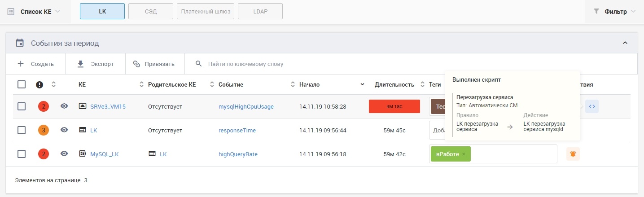
Task: Click the red 4м 18с duration bar
Action: tap(394, 107)
